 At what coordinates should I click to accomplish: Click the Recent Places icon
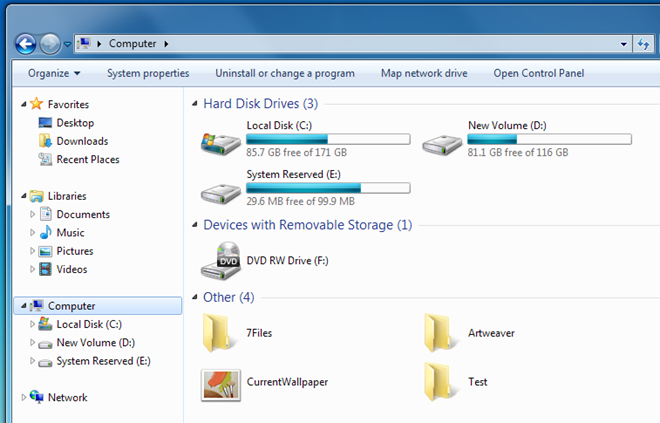coord(45,159)
